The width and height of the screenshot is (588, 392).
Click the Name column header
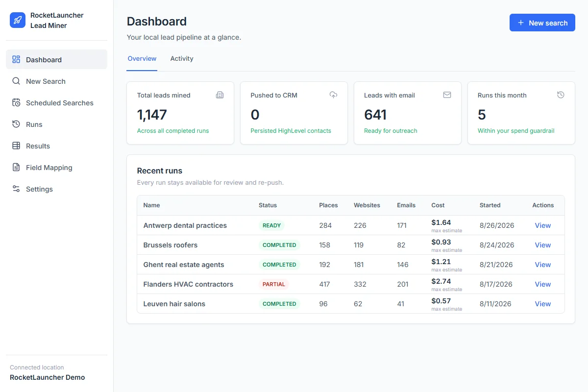click(x=151, y=205)
